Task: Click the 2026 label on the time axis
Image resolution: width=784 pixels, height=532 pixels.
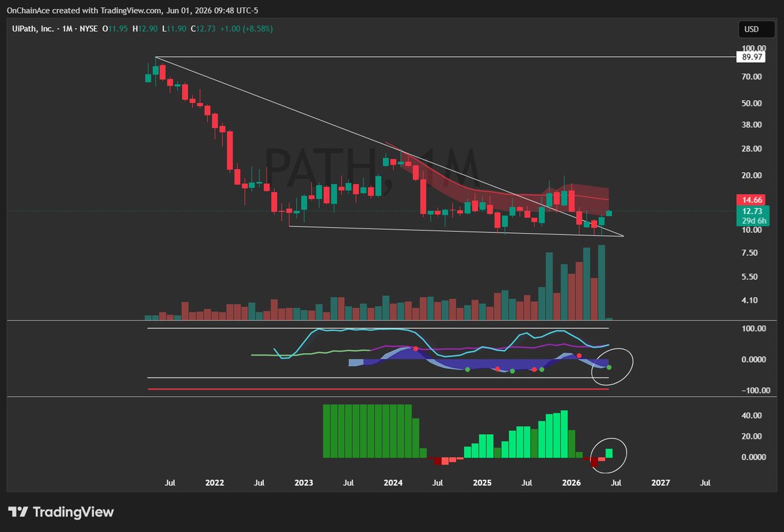Action: [x=572, y=484]
